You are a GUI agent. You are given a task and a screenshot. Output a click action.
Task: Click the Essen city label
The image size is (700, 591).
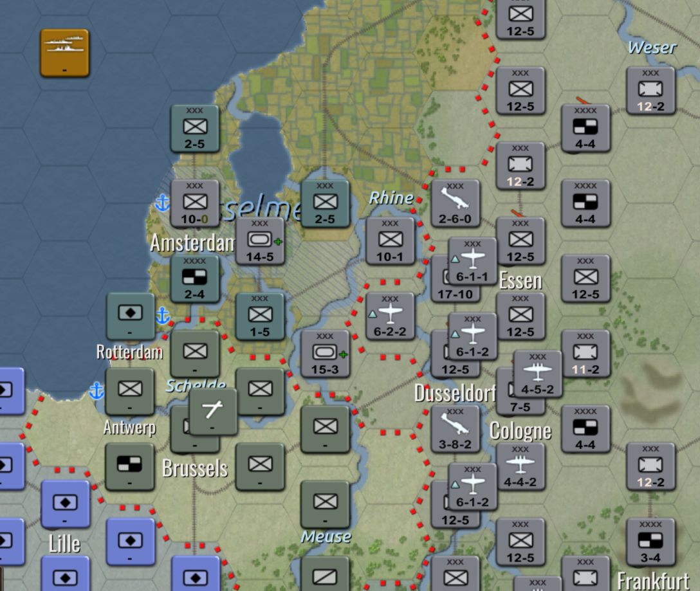pos(520,281)
